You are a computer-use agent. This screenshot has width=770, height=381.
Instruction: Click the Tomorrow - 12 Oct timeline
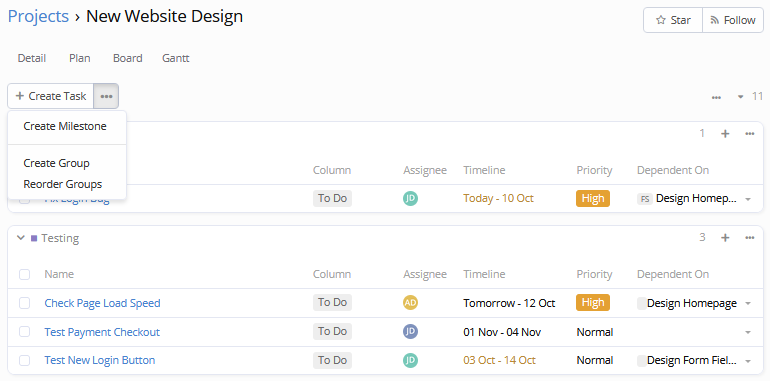(x=509, y=303)
